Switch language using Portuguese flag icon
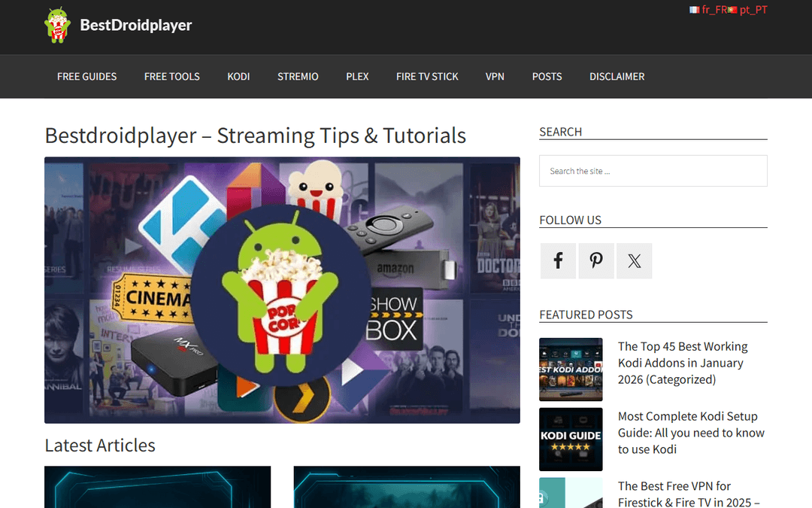The height and width of the screenshot is (508, 812). point(732,10)
